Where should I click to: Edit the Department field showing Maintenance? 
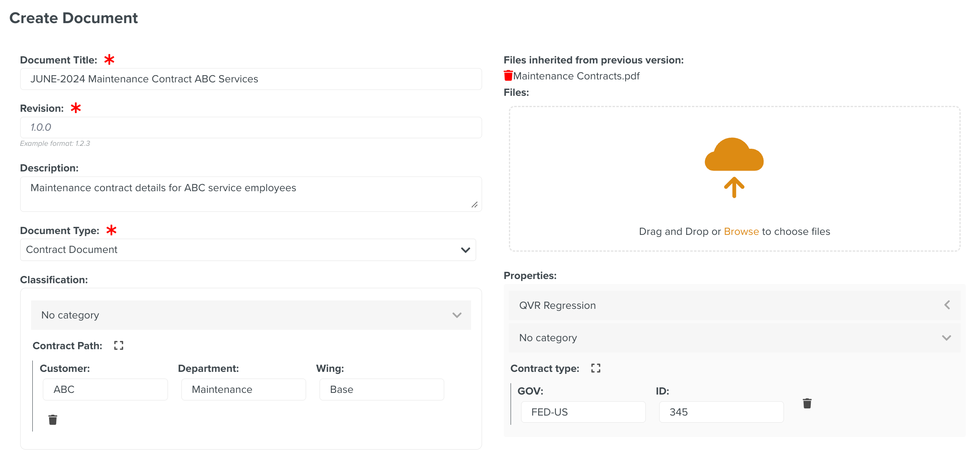pos(244,390)
